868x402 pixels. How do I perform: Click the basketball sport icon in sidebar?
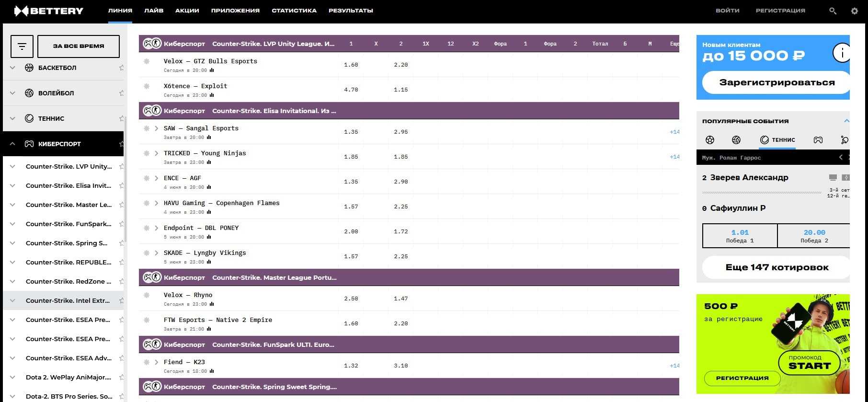[29, 68]
